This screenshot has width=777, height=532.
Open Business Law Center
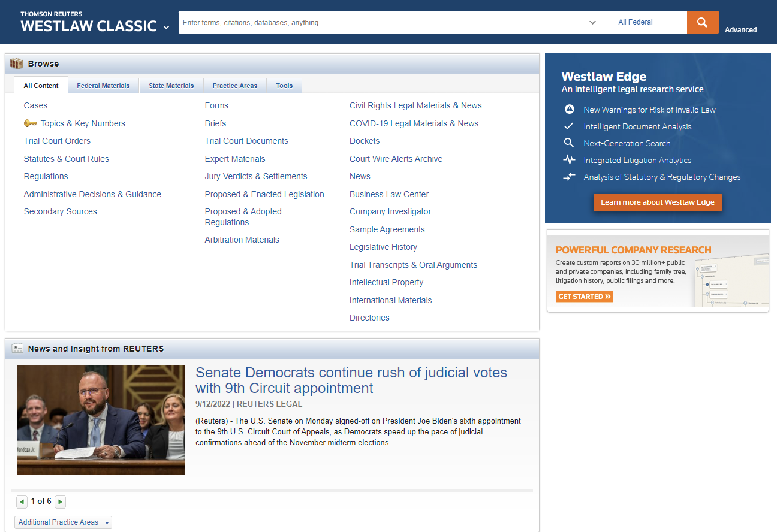(389, 194)
